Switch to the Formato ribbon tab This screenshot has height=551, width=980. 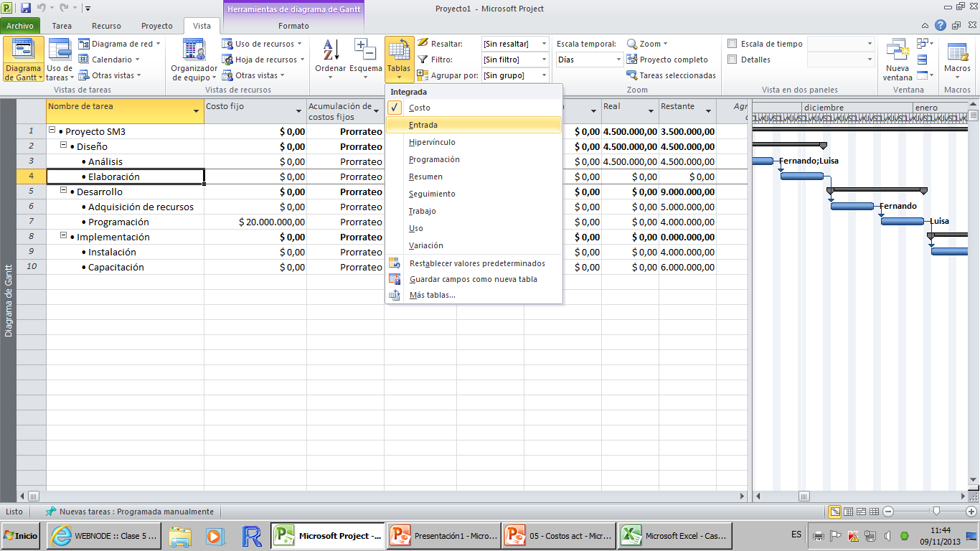[294, 26]
